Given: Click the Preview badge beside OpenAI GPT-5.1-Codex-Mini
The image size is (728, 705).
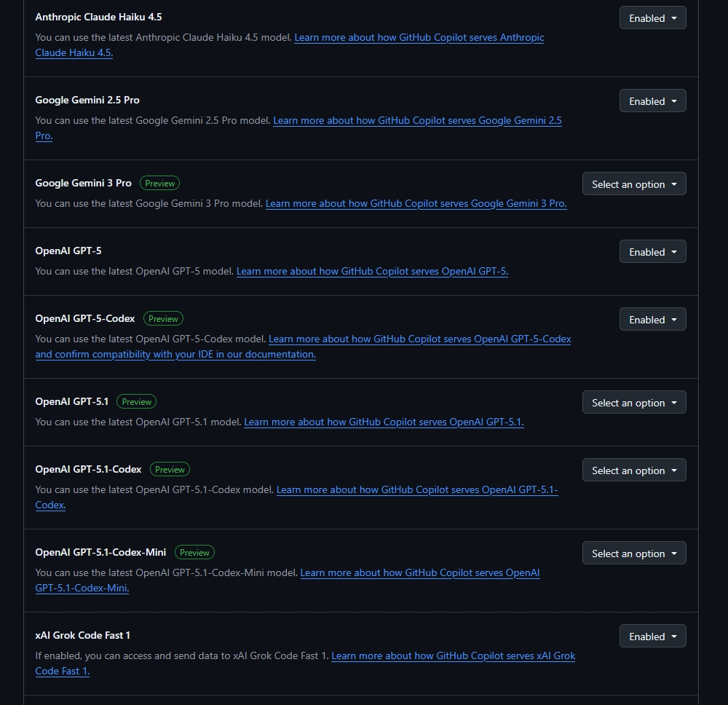Looking at the screenshot, I should pyautogui.click(x=194, y=553).
